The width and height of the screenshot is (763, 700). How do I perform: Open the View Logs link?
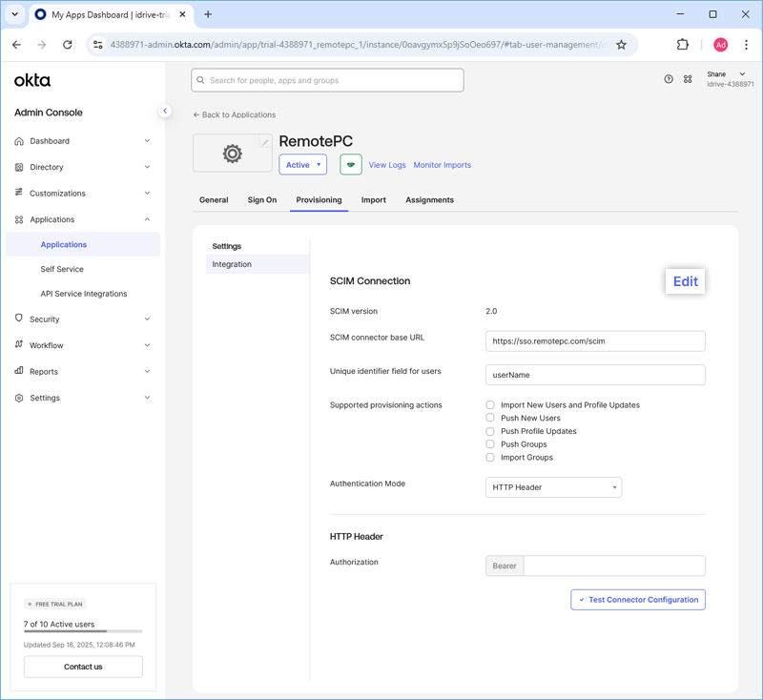point(387,165)
